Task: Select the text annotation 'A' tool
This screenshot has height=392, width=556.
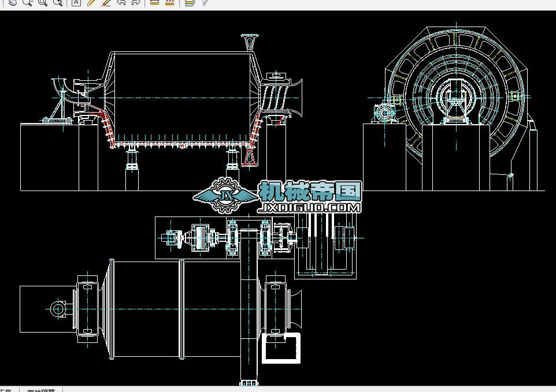Action: [x=76, y=2]
